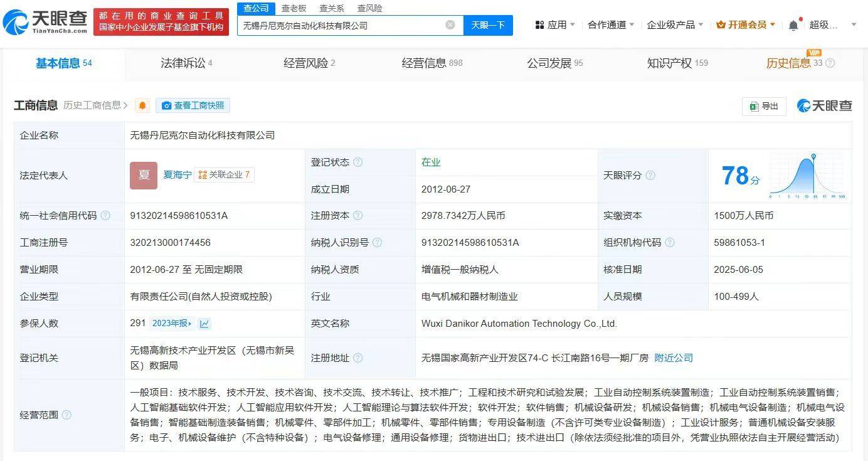The width and height of the screenshot is (868, 461).
Task: Click the help icon next to 注册地址
Action: coord(358,358)
